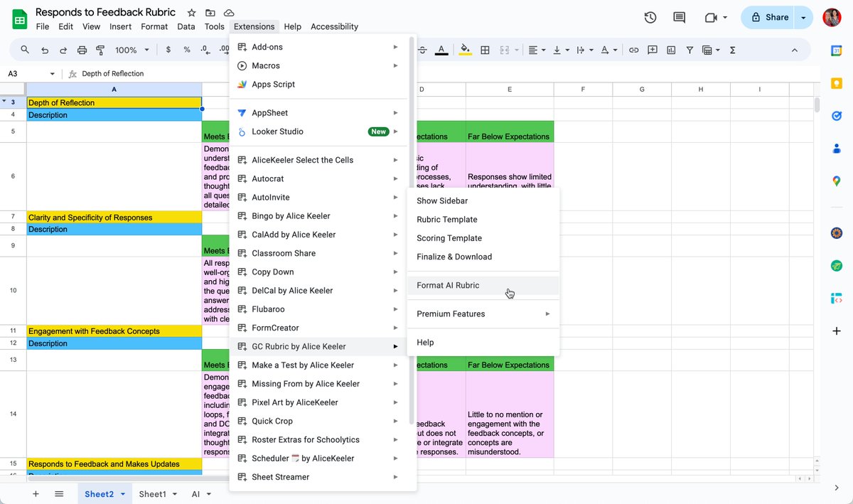Switch to the AI sheet tab
Viewport: 853px width, 504px height.
coord(195,494)
